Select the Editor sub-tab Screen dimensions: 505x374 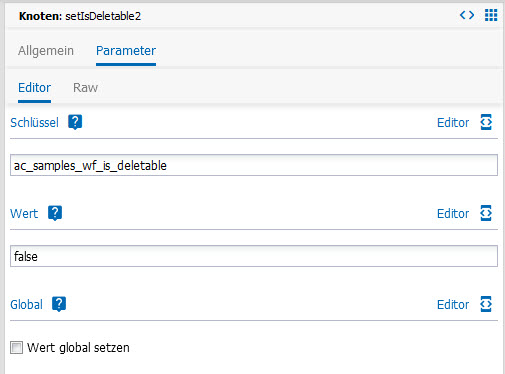click(34, 88)
